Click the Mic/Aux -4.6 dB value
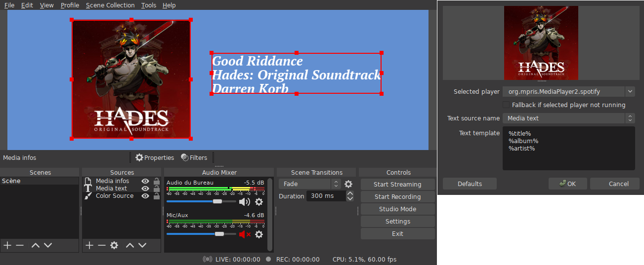 click(x=254, y=215)
